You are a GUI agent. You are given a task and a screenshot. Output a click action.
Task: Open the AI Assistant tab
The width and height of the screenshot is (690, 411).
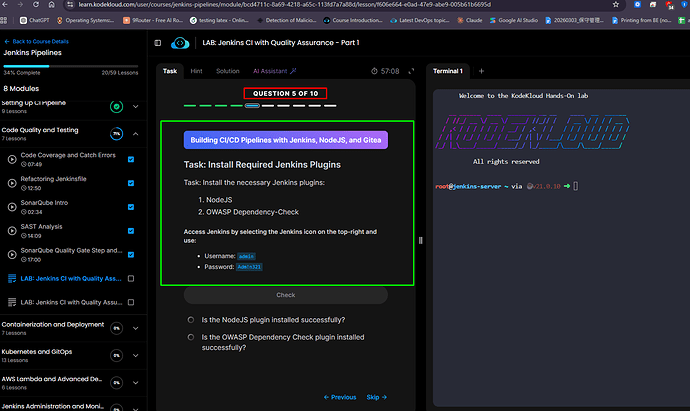[x=275, y=71]
